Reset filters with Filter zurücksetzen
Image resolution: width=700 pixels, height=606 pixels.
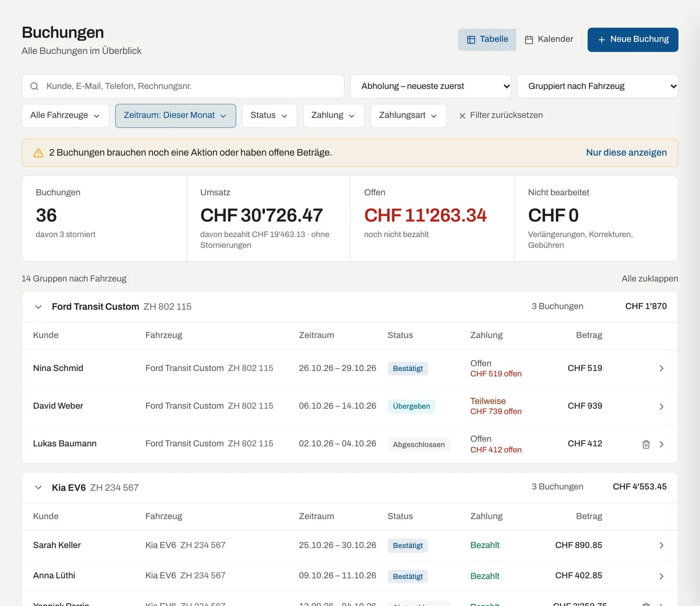pos(501,116)
